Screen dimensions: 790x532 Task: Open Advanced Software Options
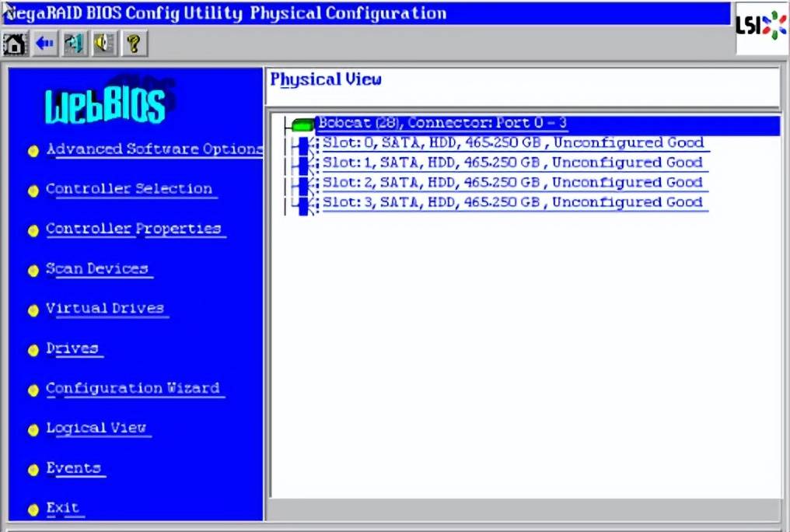tap(154, 149)
